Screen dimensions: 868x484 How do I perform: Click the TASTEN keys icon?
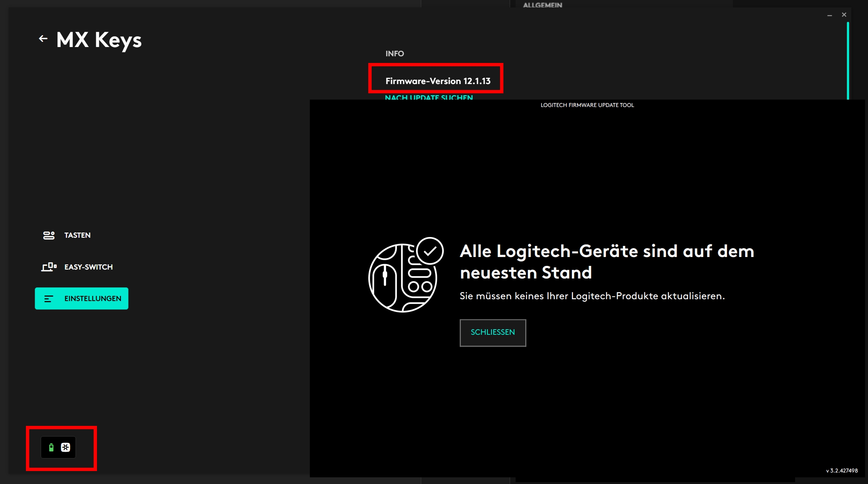49,235
